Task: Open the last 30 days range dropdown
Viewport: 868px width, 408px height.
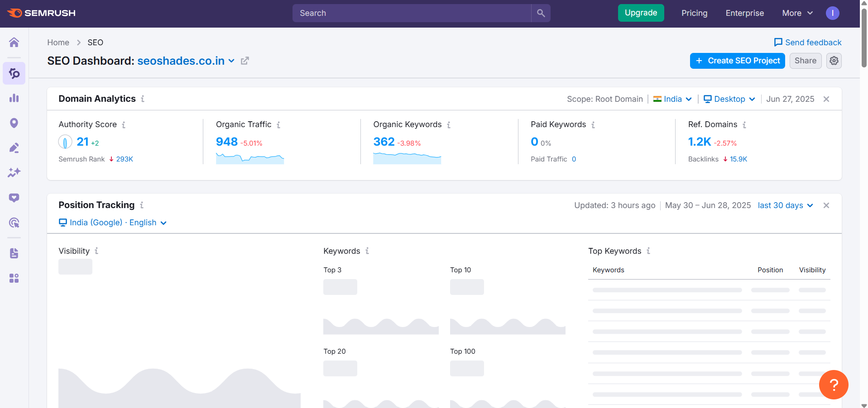Action: coord(786,205)
